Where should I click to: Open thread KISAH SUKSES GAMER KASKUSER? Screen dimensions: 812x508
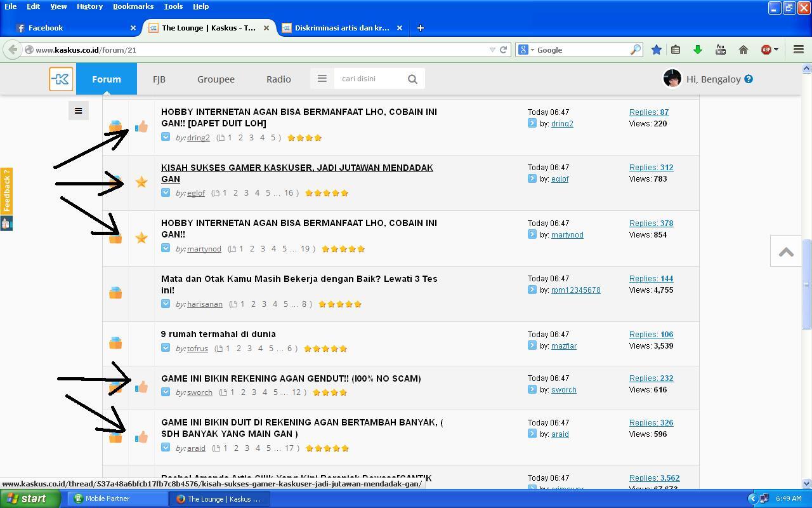[297, 173]
